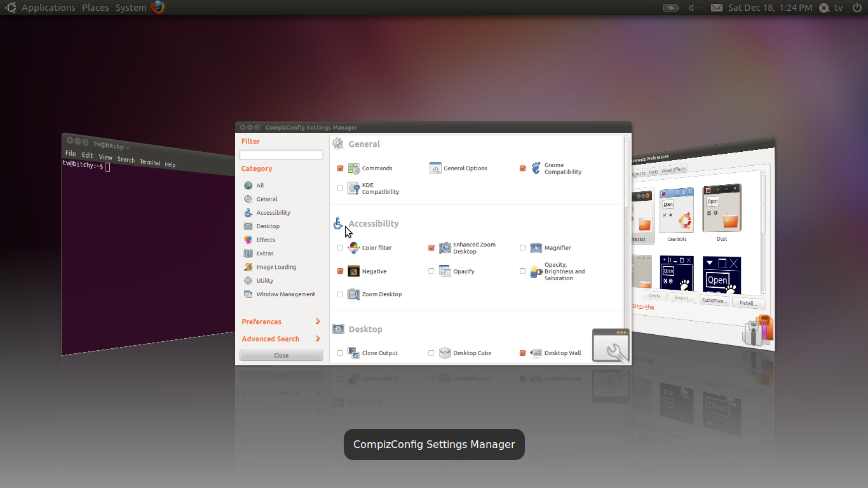Click the Accessibility category icon
Screen dimensions: 868x488
click(x=248, y=212)
